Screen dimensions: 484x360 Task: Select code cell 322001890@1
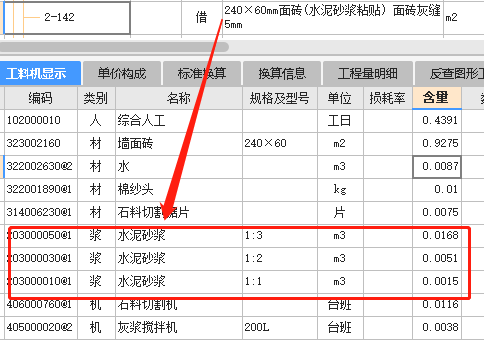[x=41, y=190]
